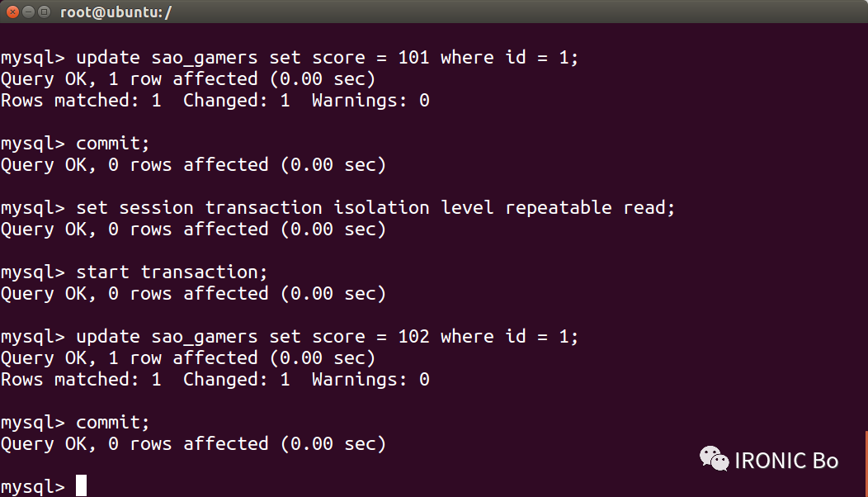
Task: Click the last commit; command
Action: tap(113, 423)
